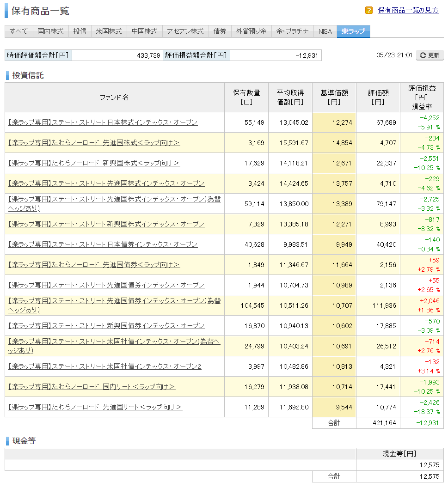Open the 保有商品一覧の見方 help link

tap(408, 10)
